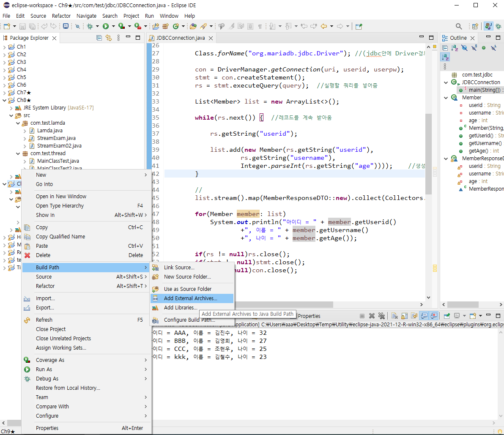Click the Outline horizontal scrollbar thumb
The height and width of the screenshot is (435, 504).
463,304
